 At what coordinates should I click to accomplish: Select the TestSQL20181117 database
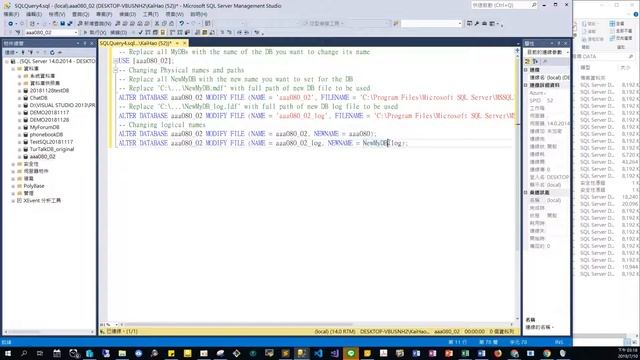(x=51, y=142)
